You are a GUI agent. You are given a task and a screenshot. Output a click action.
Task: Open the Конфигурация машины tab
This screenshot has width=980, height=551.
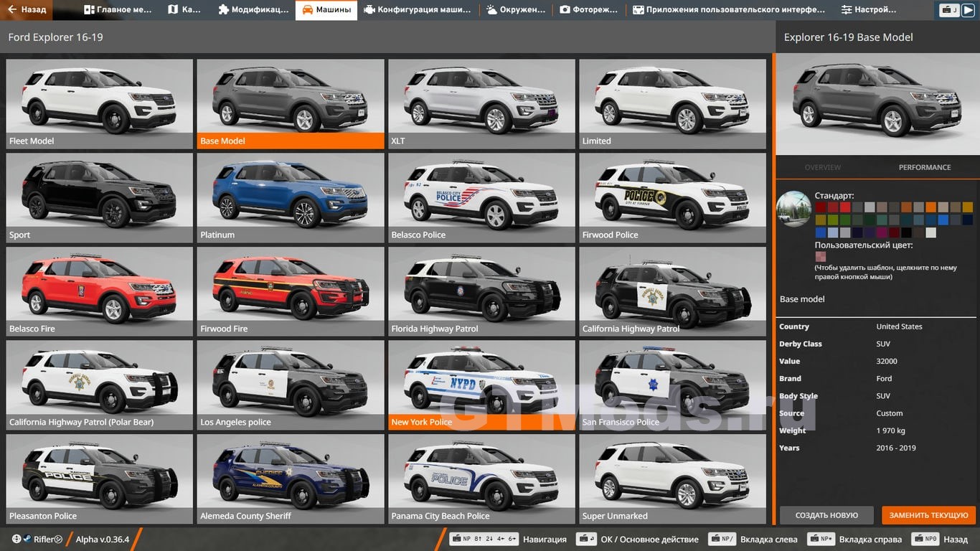(x=418, y=10)
